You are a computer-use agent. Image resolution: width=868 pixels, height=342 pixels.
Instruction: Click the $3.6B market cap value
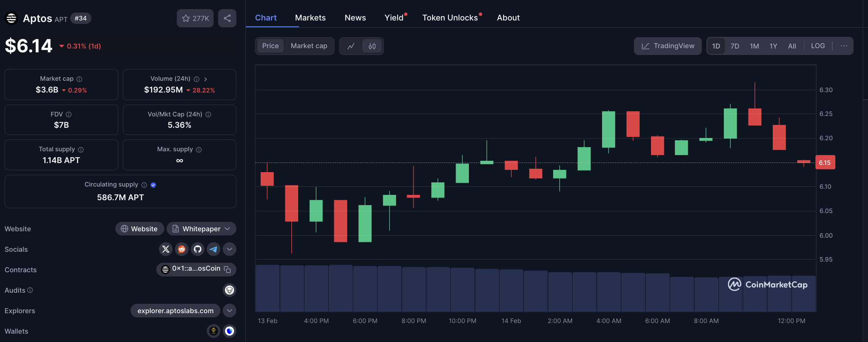coord(47,90)
